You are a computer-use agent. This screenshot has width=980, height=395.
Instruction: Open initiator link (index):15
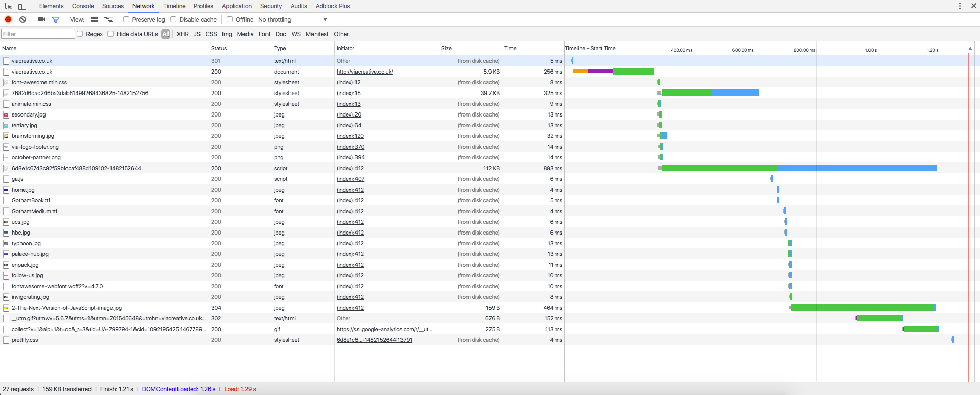[x=348, y=93]
